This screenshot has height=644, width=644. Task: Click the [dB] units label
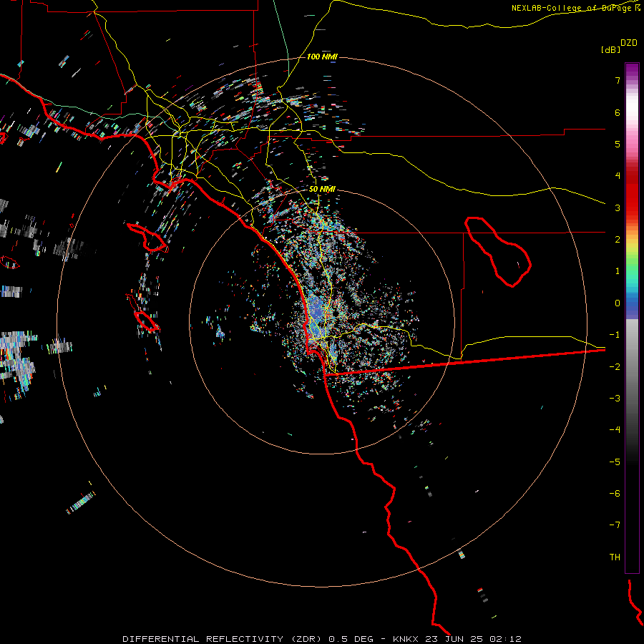pos(610,49)
